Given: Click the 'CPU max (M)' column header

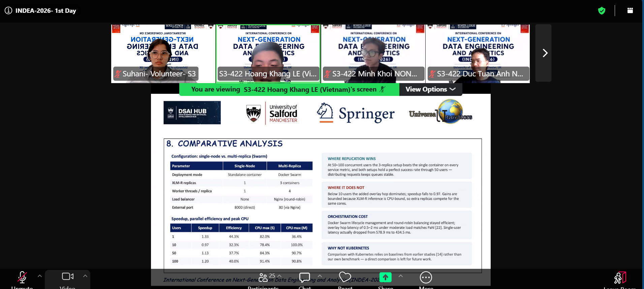Looking at the screenshot, I should [297, 228].
